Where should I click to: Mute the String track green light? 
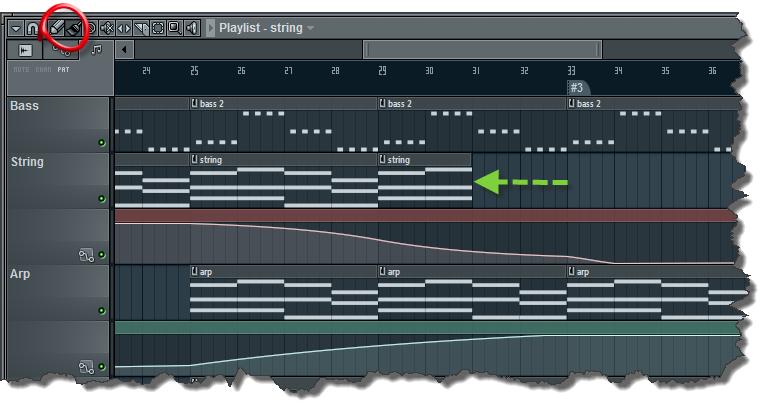coord(102,199)
